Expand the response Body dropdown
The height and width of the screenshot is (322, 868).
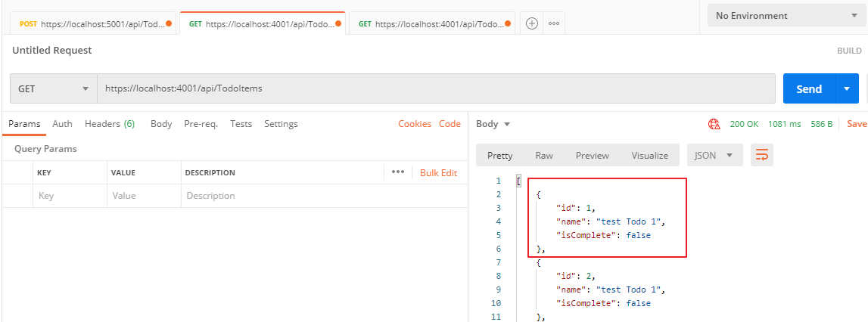(x=493, y=124)
